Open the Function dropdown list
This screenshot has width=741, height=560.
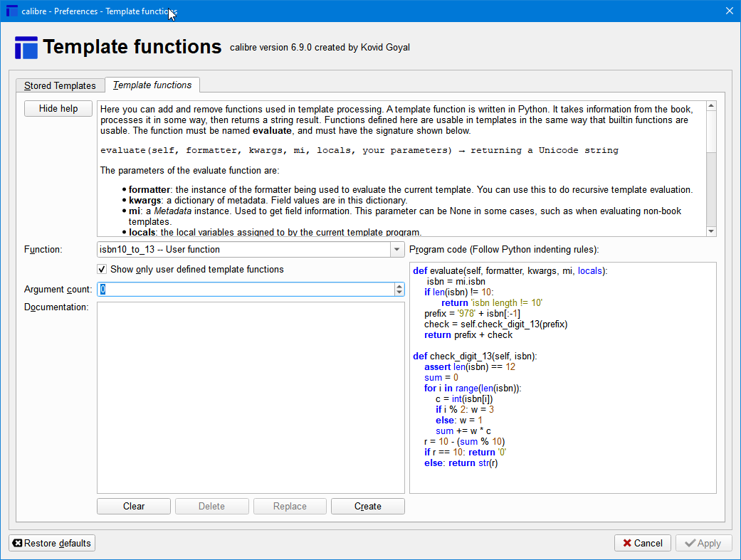397,250
